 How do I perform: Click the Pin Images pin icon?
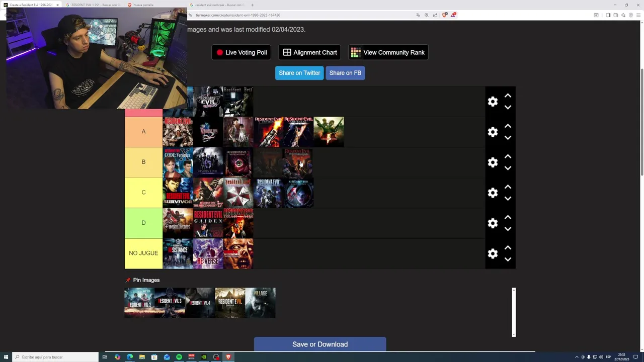pyautogui.click(x=128, y=280)
